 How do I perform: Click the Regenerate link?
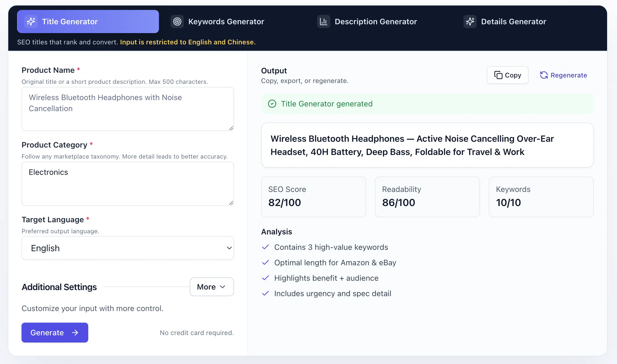tap(568, 75)
